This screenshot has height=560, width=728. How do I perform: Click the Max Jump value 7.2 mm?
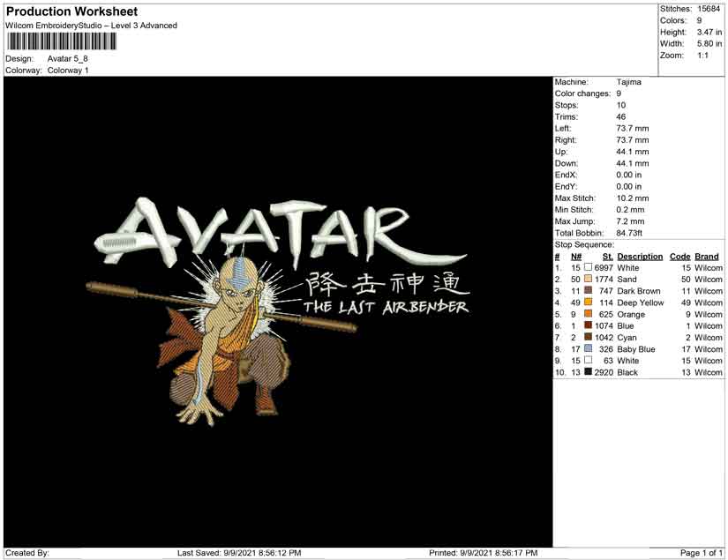631,221
